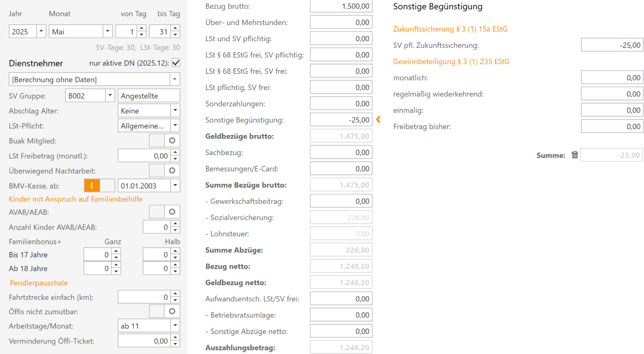The image size is (644, 354).
Task: Increase LSt Freibetrag (monatl.) with up arrow
Action: [175, 153]
